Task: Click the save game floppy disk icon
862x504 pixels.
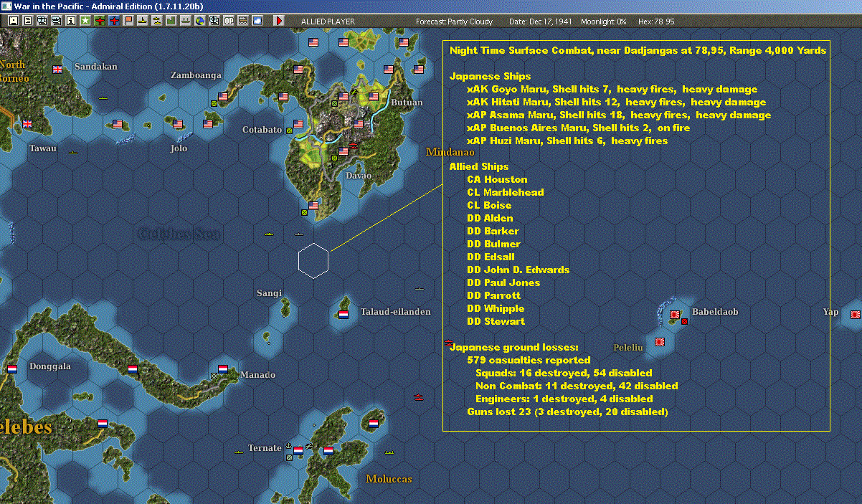Action: pyautogui.click(x=14, y=21)
